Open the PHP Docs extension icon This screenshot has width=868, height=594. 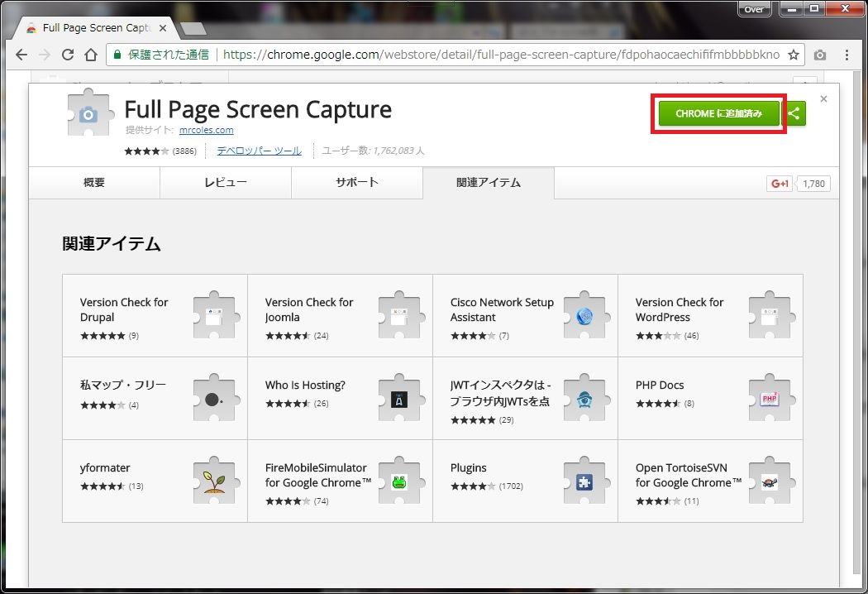[x=771, y=397]
